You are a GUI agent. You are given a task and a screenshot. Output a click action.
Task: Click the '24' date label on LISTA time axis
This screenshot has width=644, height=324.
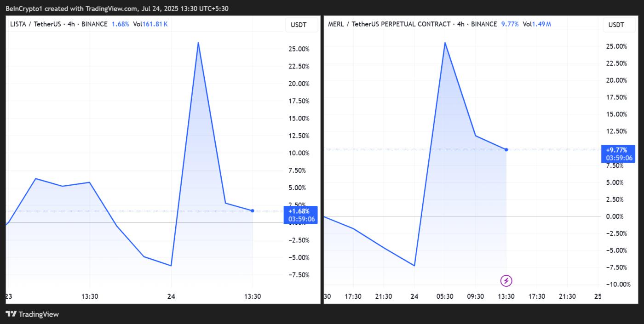coord(171,296)
